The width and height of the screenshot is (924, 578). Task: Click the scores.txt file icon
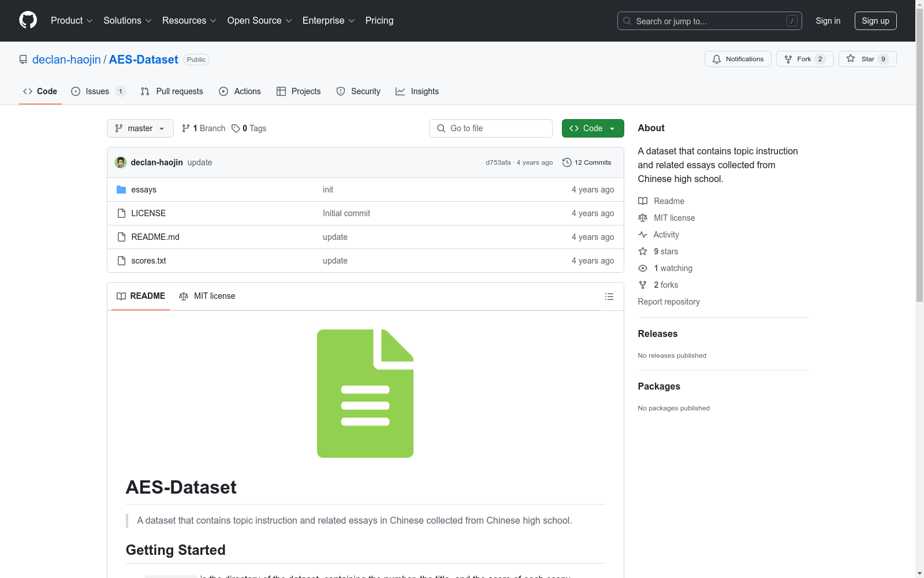(x=121, y=261)
